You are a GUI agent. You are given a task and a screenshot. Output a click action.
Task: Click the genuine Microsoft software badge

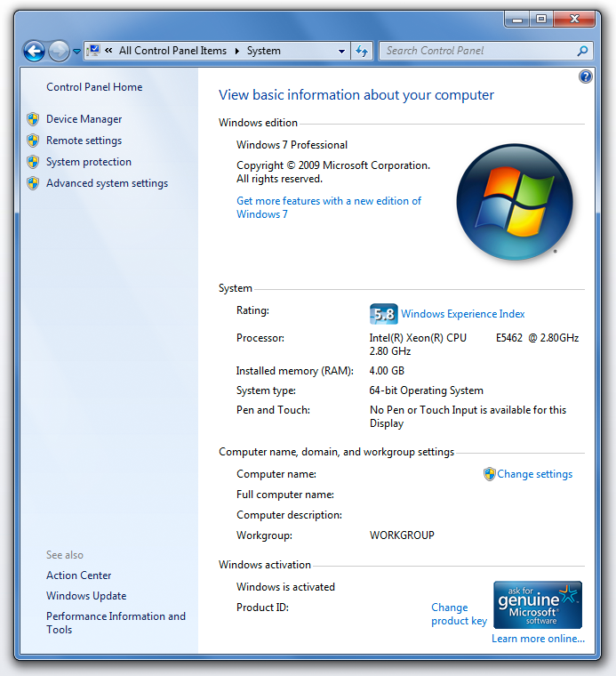point(538,605)
